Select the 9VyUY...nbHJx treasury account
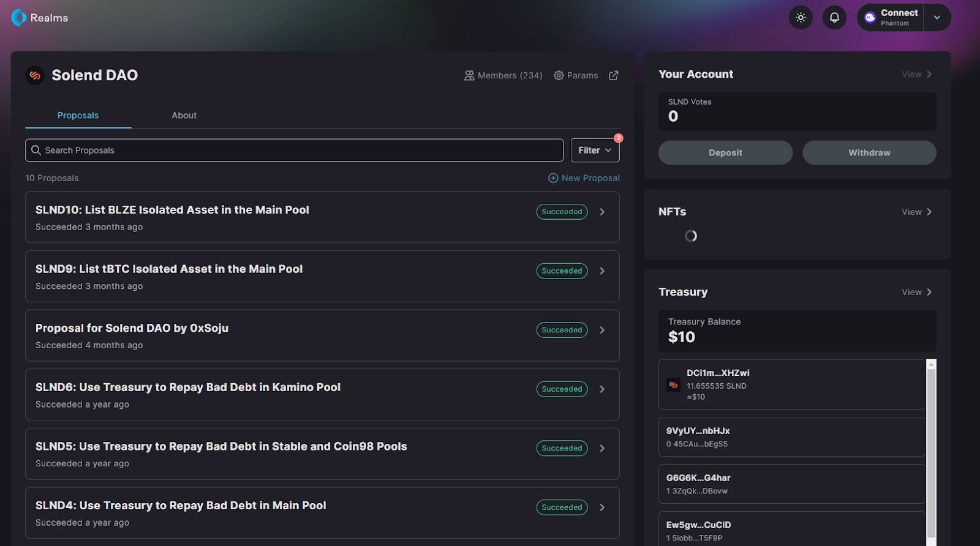This screenshot has height=546, width=980. click(791, 437)
